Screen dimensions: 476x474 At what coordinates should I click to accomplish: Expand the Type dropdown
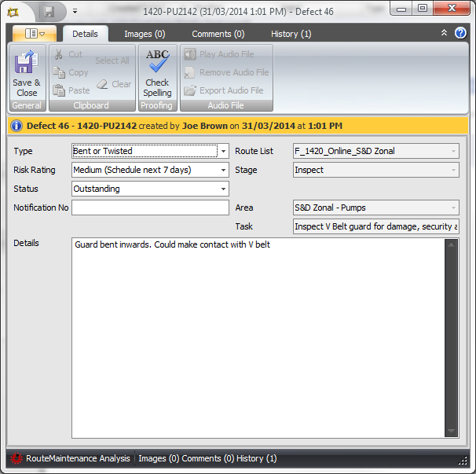223,151
